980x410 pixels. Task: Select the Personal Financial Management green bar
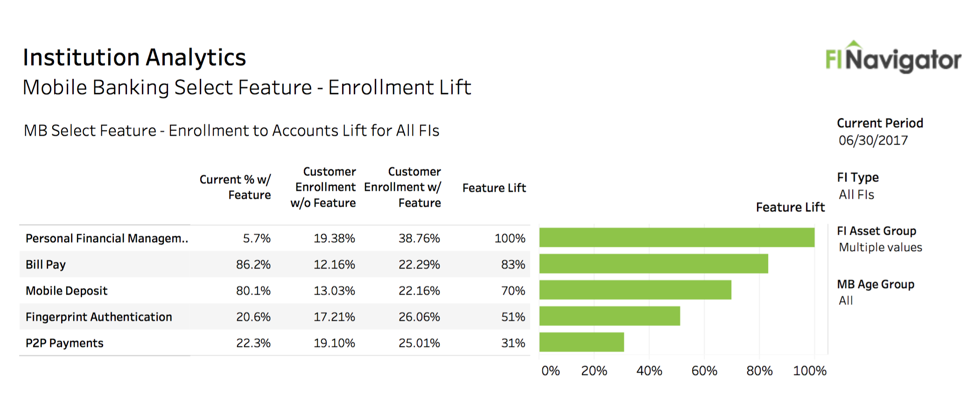coord(677,238)
